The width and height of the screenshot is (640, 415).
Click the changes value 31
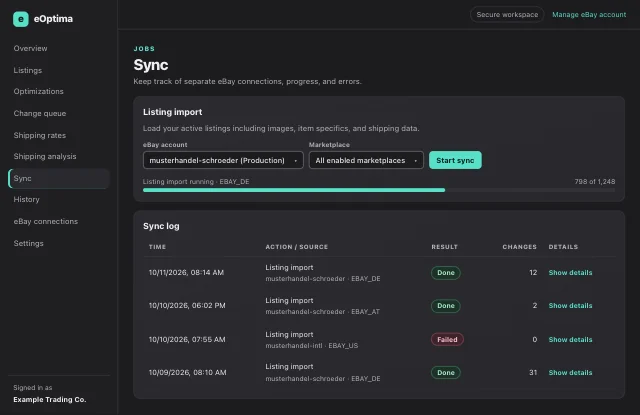click(533, 373)
